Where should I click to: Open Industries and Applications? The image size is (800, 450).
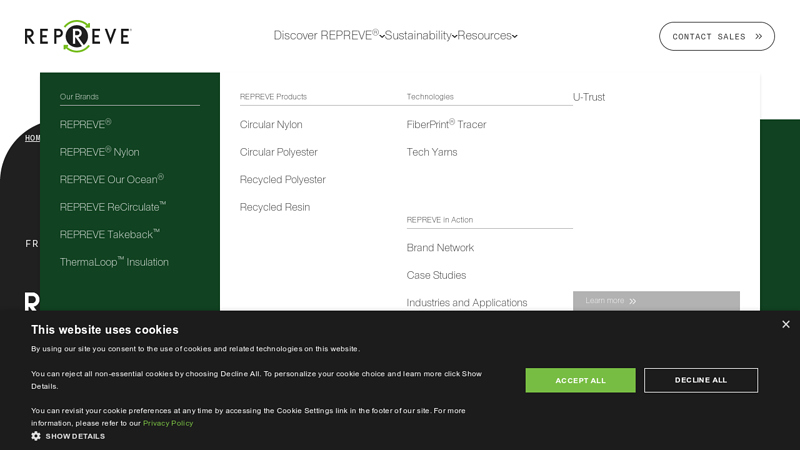coord(467,303)
